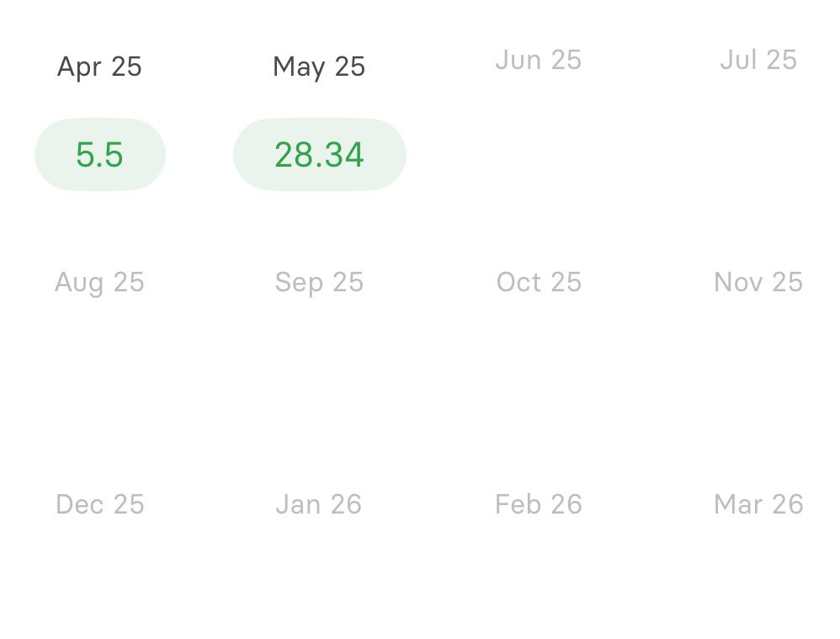
Task: Select the Dec 25 month
Action: click(x=99, y=504)
